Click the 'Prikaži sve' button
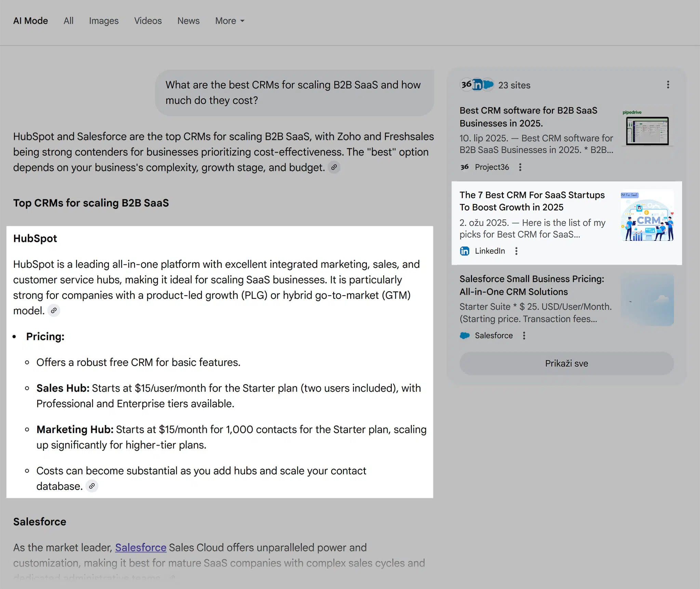The width and height of the screenshot is (700, 589). [566, 364]
